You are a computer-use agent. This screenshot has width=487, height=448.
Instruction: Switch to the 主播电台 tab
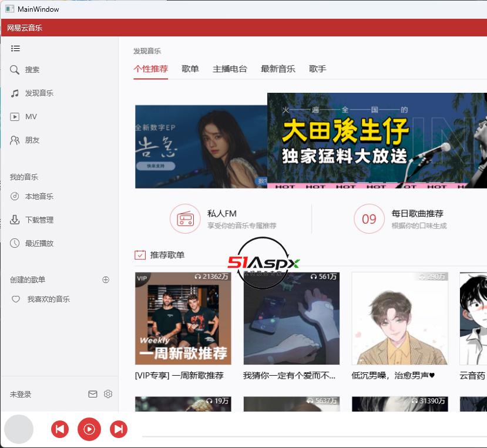tap(230, 69)
